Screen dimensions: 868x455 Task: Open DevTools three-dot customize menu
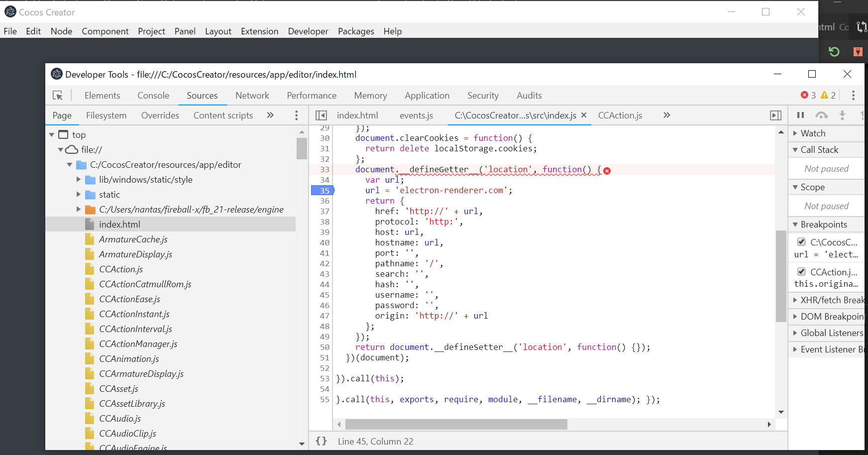tap(853, 95)
